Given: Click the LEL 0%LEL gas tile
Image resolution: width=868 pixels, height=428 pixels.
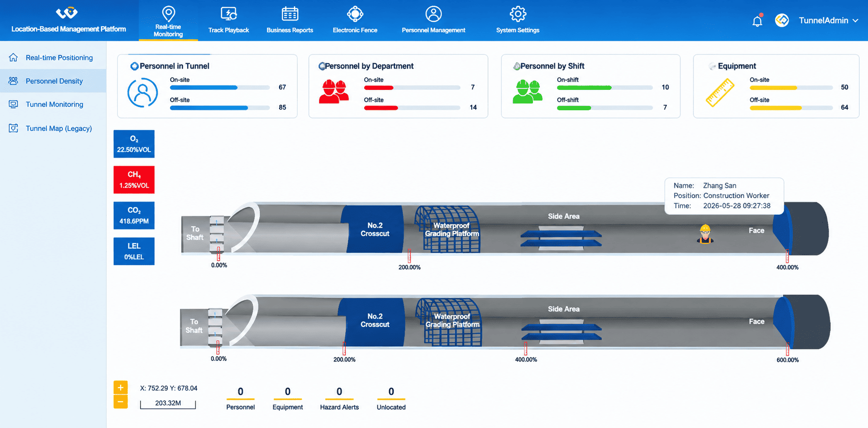Looking at the screenshot, I should (x=134, y=251).
